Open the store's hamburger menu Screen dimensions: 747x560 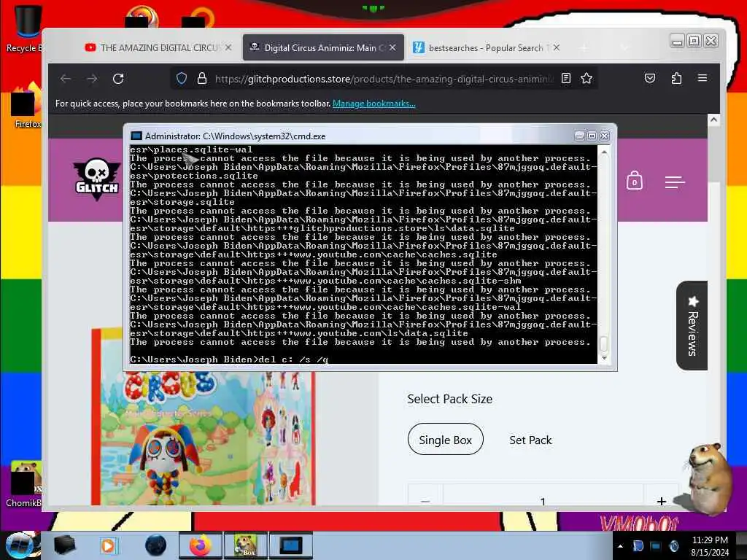click(675, 182)
